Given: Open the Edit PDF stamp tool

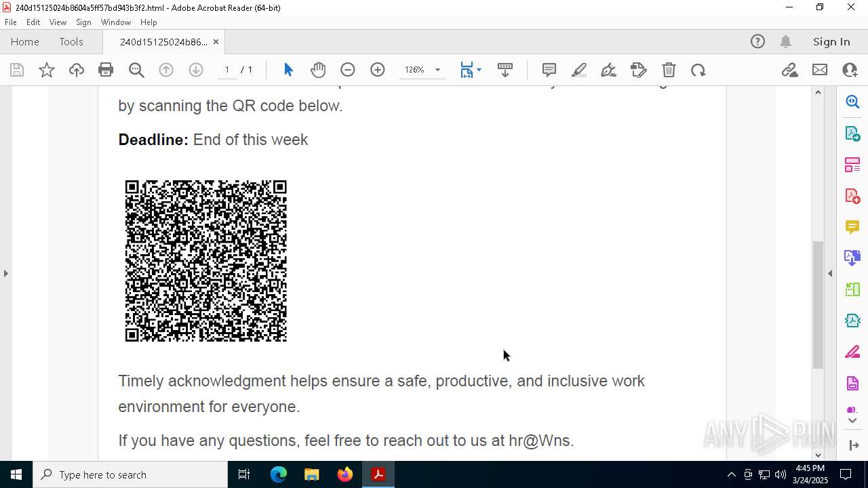Looking at the screenshot, I should point(639,70).
